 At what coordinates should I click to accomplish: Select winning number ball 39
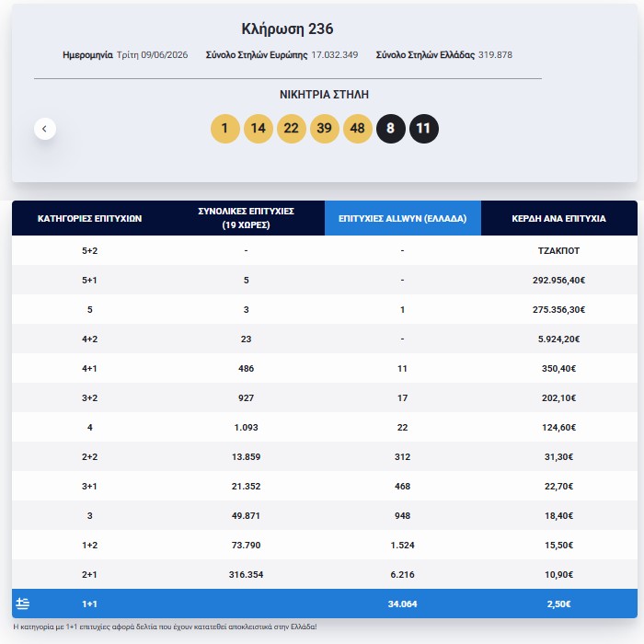coord(324,129)
